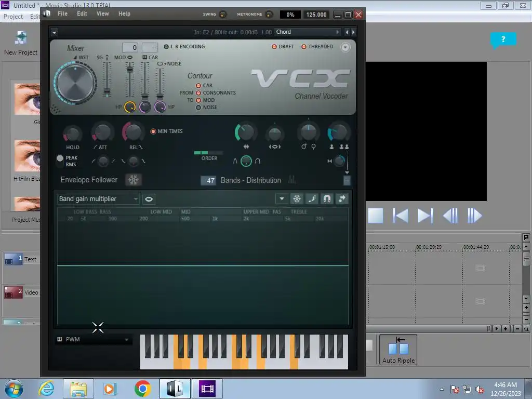The height and width of the screenshot is (399, 532).
Task: Freeze the Envelope Follower with the snowflake
Action: (134, 180)
